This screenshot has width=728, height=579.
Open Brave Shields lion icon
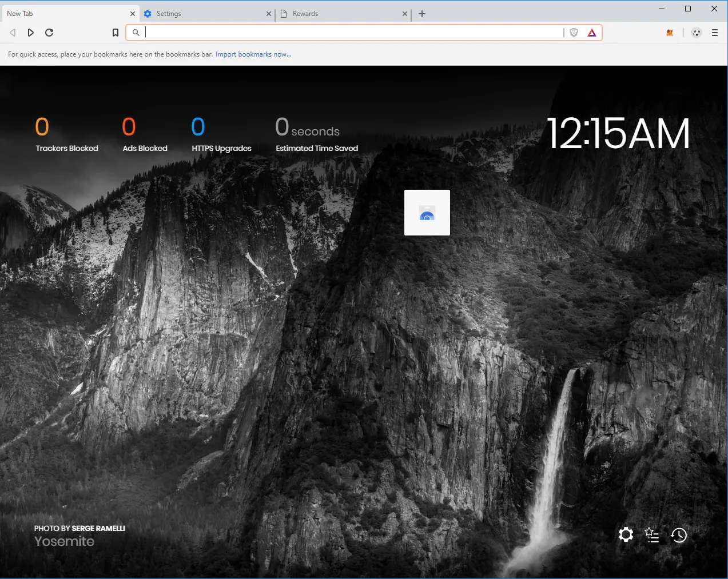point(574,33)
